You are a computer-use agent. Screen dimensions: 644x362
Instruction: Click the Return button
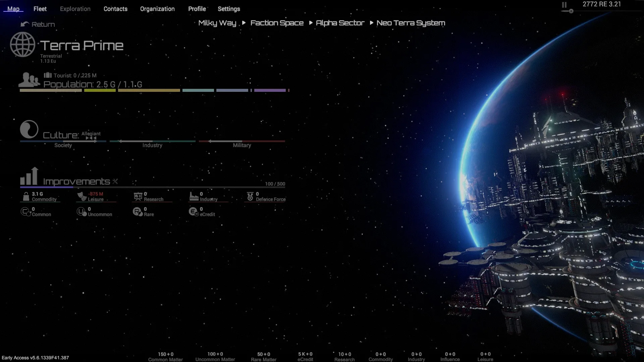tap(38, 24)
